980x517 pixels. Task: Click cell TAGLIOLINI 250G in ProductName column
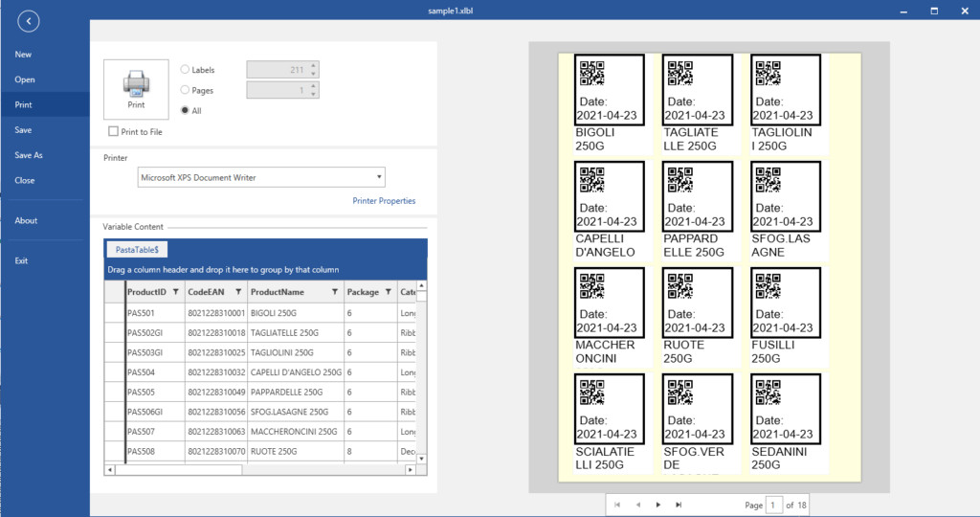296,352
